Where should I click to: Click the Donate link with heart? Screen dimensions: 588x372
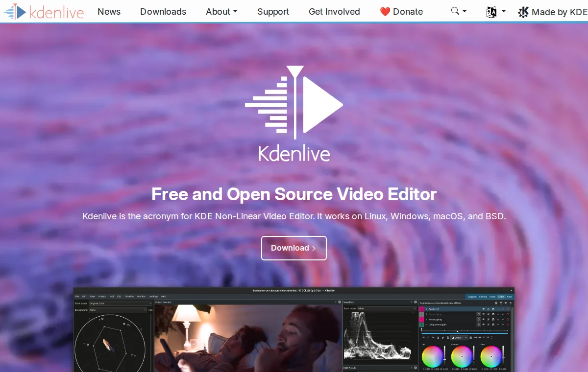401,11
